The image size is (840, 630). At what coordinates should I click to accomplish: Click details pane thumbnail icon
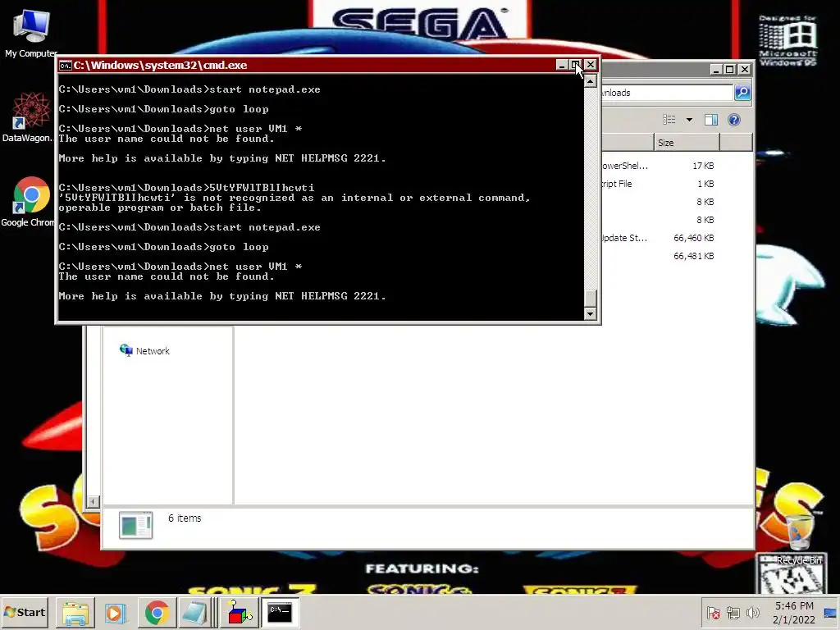click(x=135, y=526)
